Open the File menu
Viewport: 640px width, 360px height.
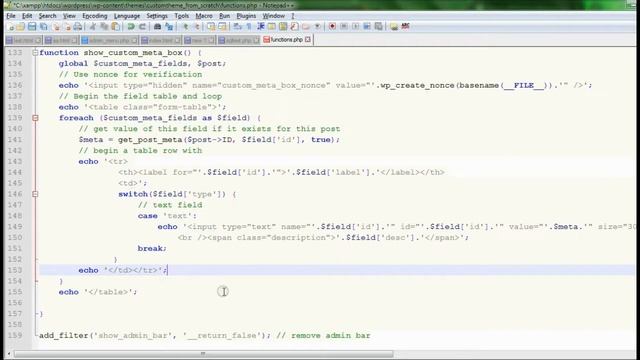[11, 16]
